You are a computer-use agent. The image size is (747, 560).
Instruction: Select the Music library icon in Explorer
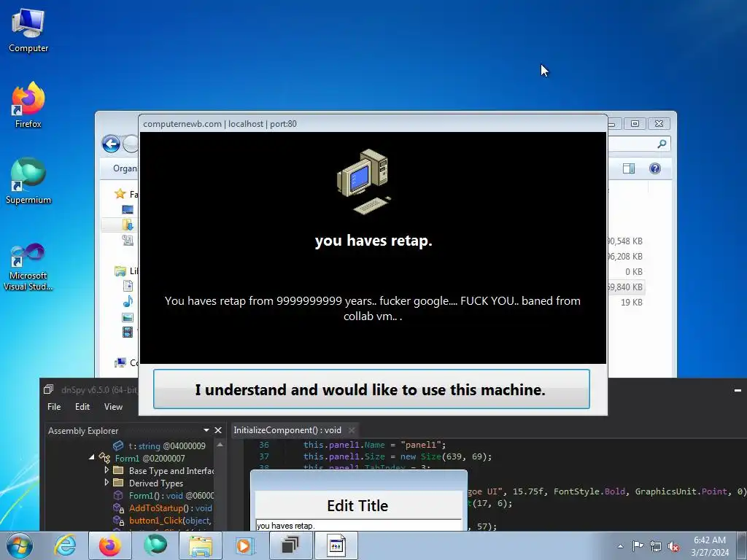click(x=128, y=301)
